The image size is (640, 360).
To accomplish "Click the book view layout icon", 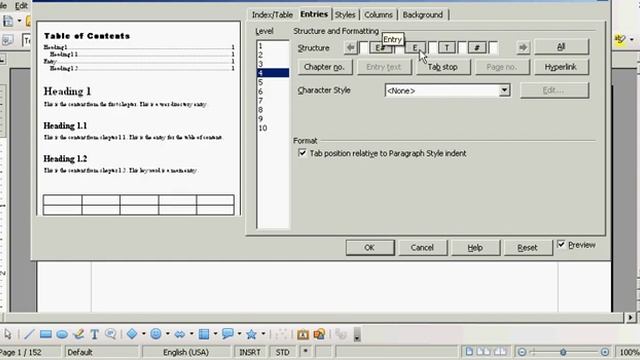I will (x=500, y=351).
